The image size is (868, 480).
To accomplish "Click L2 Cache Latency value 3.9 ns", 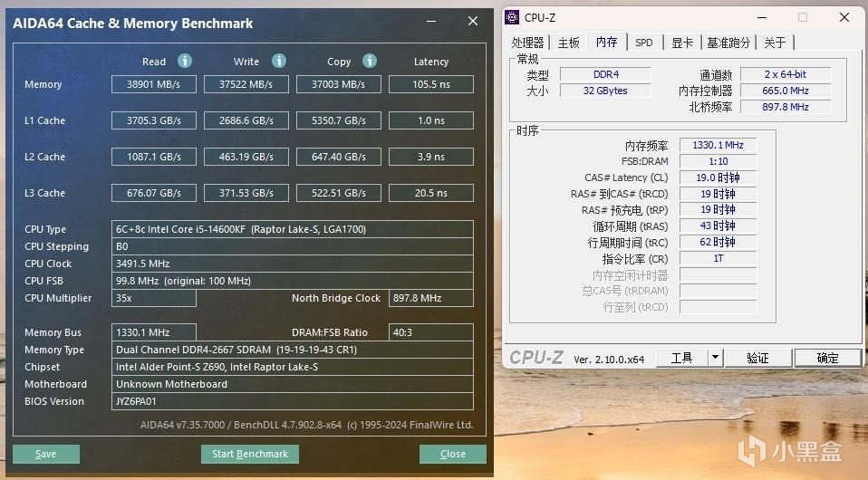I will tap(431, 157).
